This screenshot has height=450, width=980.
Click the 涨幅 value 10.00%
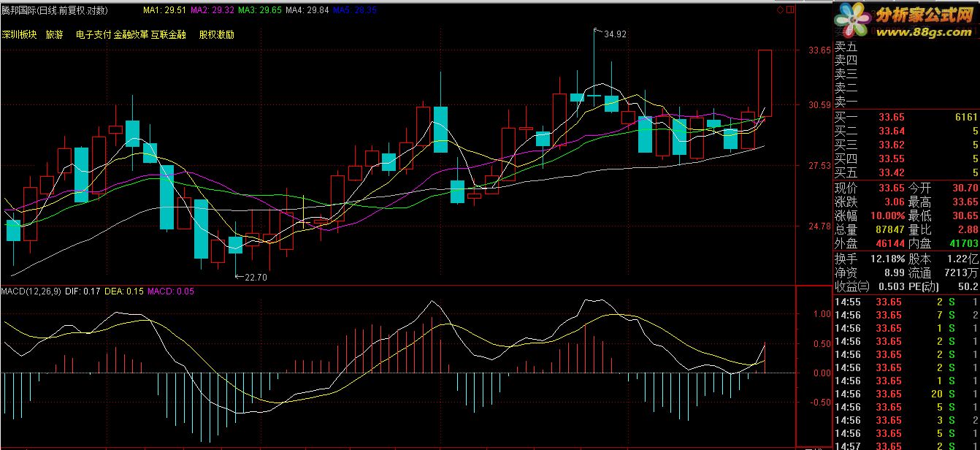click(889, 217)
